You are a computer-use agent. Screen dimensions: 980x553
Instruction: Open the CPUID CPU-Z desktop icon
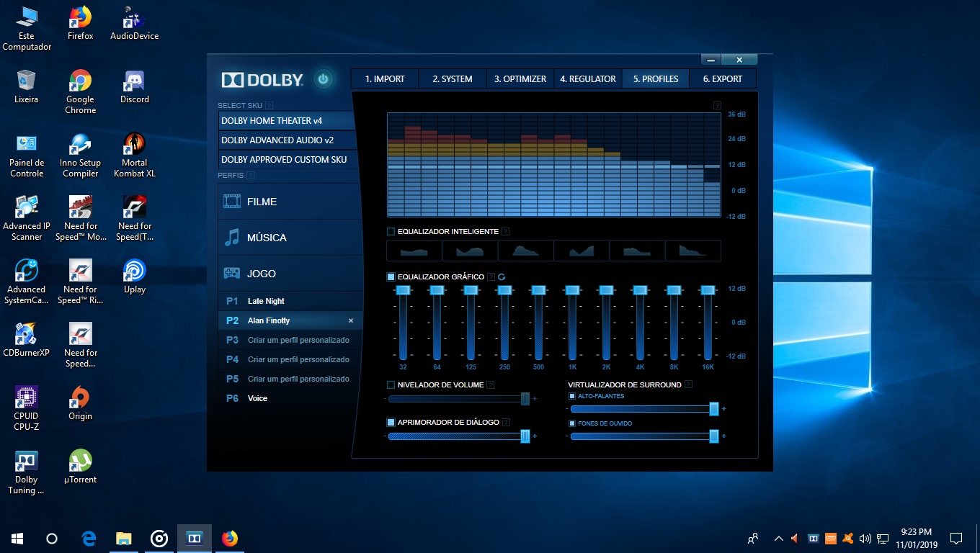coord(27,408)
